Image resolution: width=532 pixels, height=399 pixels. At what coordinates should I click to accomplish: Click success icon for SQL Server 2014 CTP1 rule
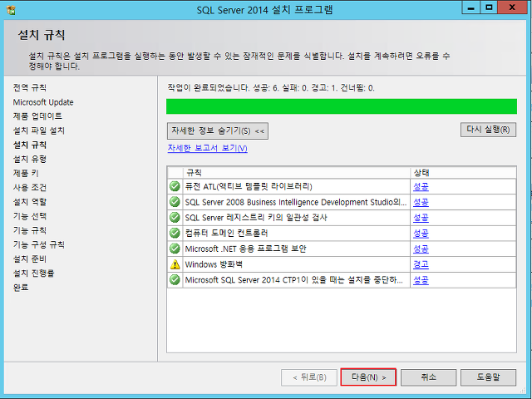(x=175, y=280)
